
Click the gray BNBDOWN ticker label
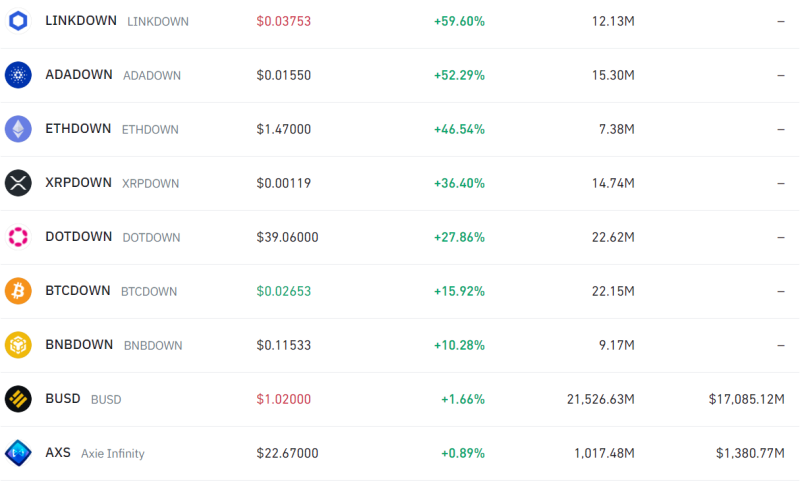click(153, 346)
